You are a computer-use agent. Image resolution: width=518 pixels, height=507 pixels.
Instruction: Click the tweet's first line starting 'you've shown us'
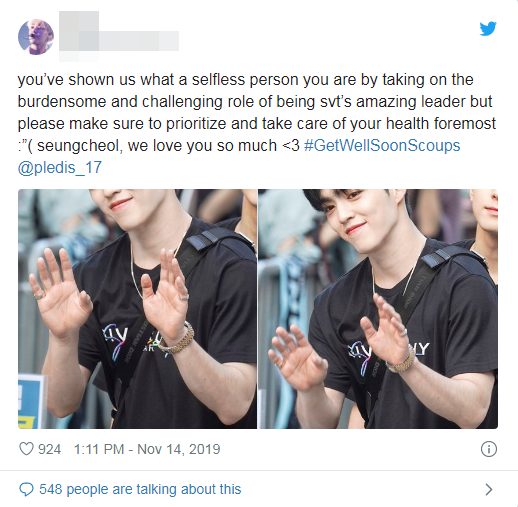tap(245, 80)
